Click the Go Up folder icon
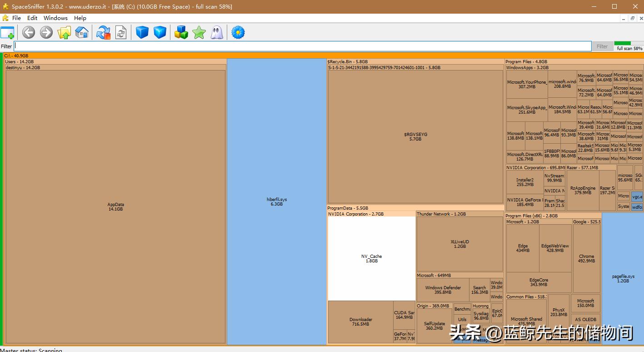 (64, 32)
